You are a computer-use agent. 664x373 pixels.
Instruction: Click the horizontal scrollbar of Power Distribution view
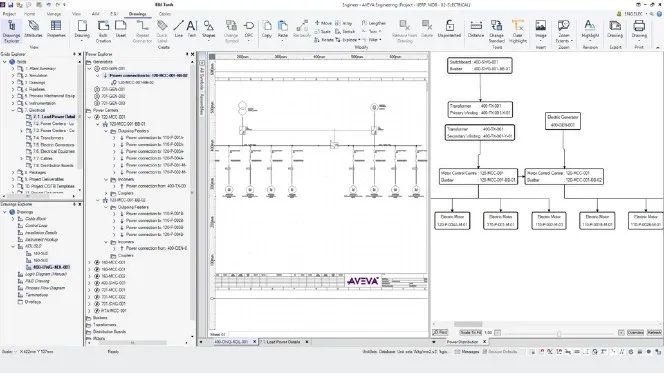[x=468, y=324]
